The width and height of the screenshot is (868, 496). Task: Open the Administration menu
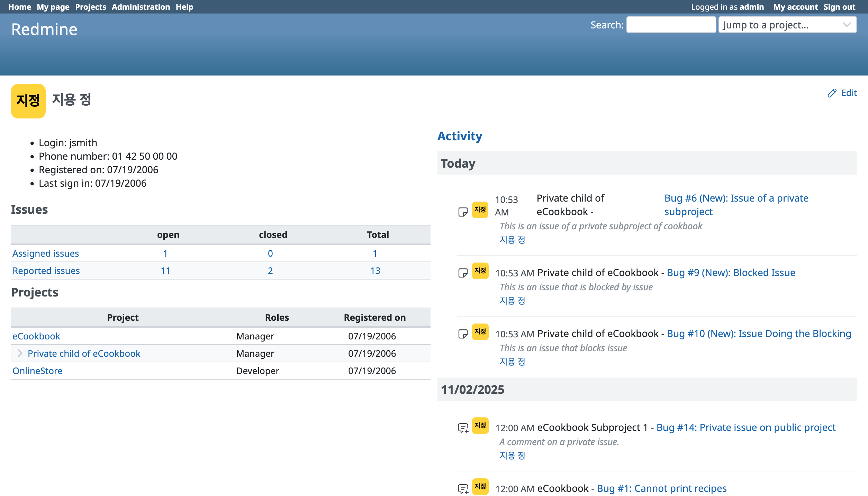click(141, 7)
